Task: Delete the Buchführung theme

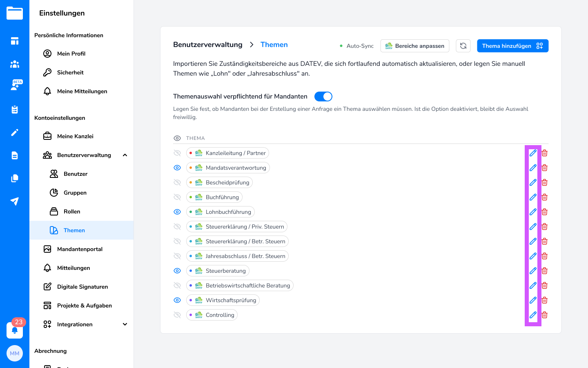Action: click(x=544, y=197)
